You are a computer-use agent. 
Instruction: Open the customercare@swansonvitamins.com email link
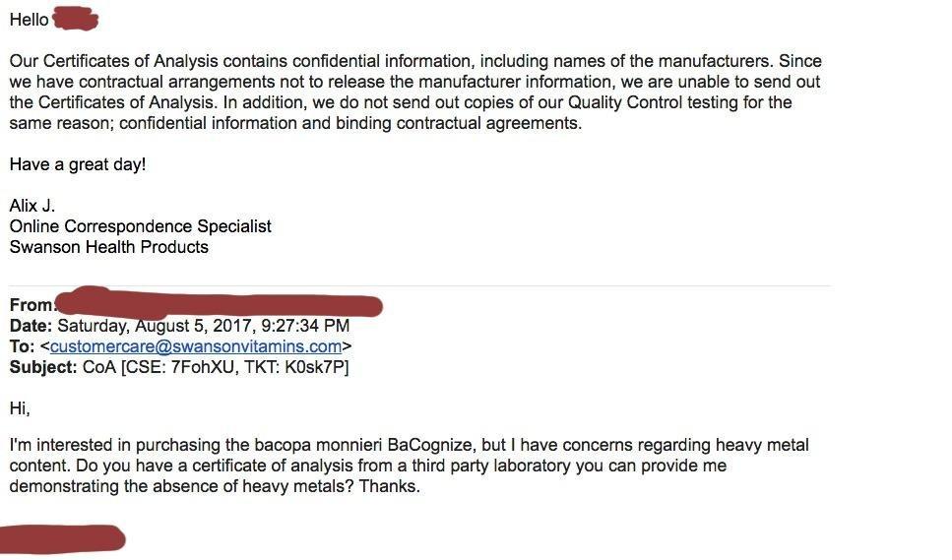pyautogui.click(x=196, y=346)
